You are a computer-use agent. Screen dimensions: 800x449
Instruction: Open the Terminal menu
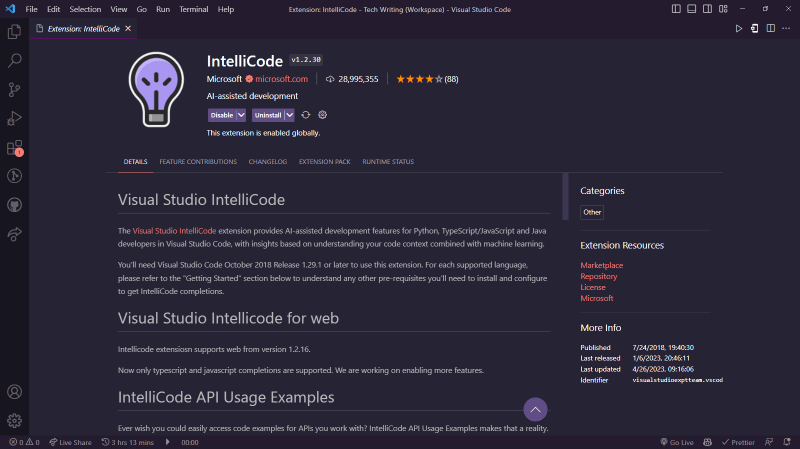[x=193, y=9]
